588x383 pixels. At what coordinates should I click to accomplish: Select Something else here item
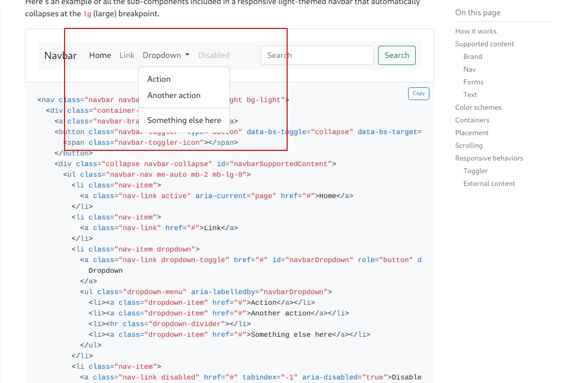pyautogui.click(x=184, y=120)
